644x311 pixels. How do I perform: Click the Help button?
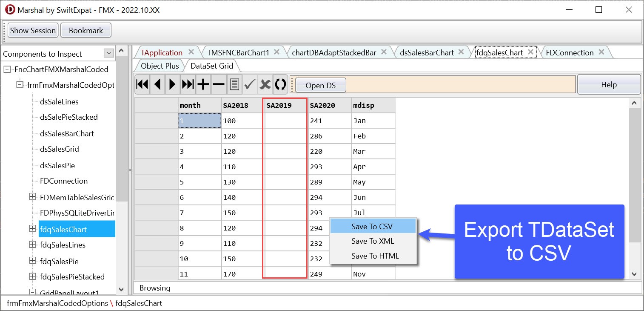tap(609, 84)
